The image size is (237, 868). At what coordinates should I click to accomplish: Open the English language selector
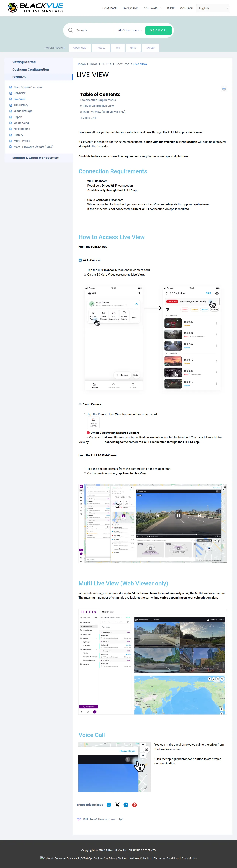(213, 8)
